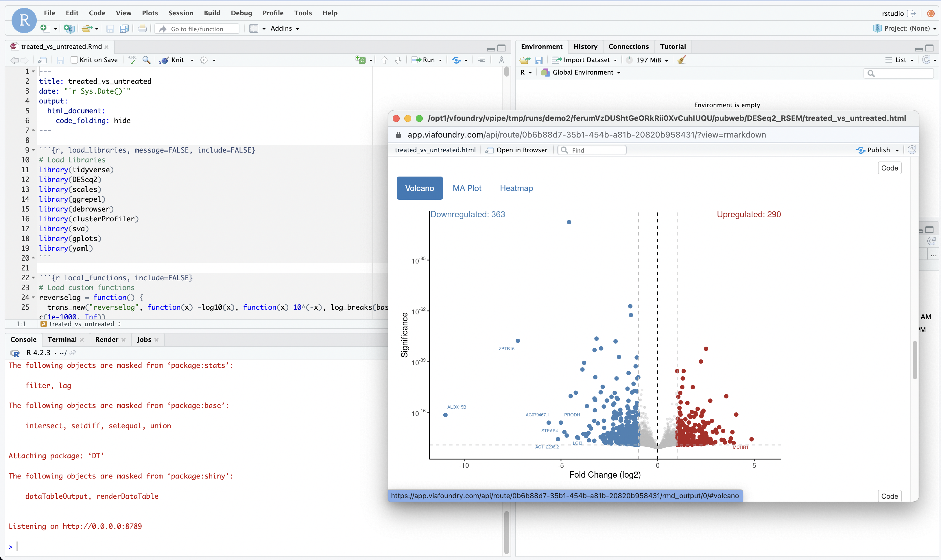Click the New File plus icon
This screenshot has width=941, height=560.
(43, 28)
